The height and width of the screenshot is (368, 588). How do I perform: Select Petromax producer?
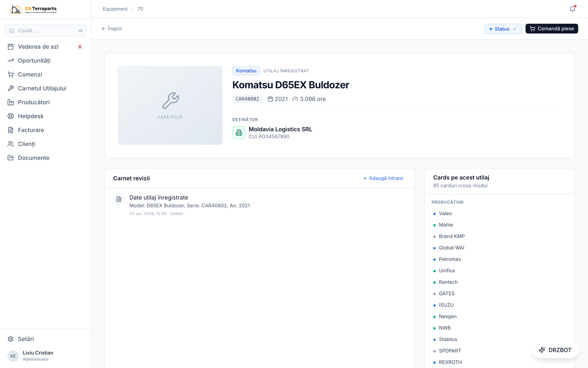click(x=450, y=259)
